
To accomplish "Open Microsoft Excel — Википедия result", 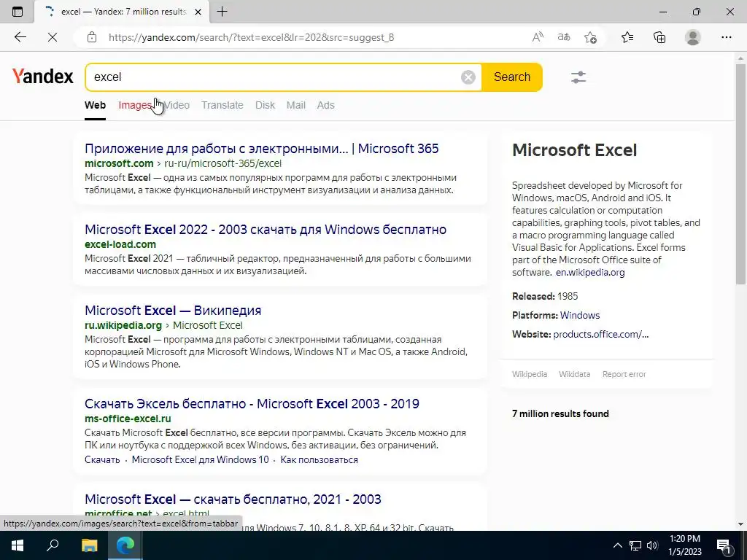I will [x=173, y=311].
